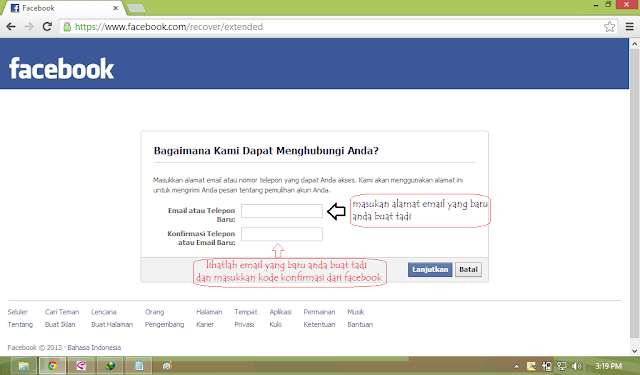
Task: Click the green padlock security icon
Action: coord(67,27)
